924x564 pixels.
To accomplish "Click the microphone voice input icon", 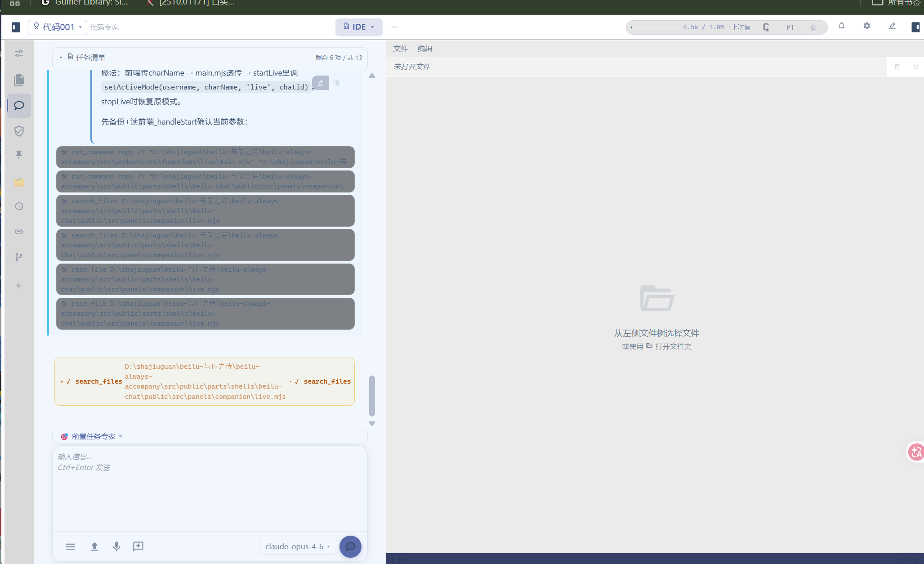I will (x=116, y=546).
